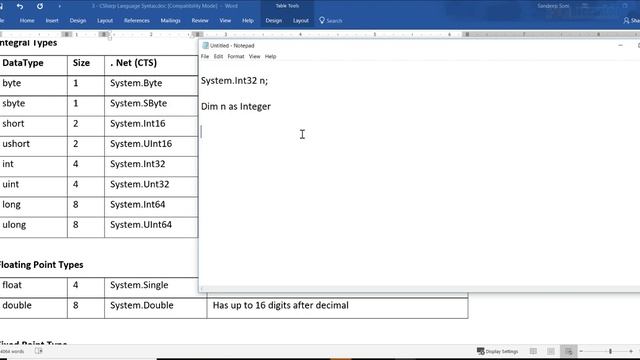Screen dimensions: 640x360
Task: Click the Notepad app icon in title bar
Action: click(x=205, y=45)
